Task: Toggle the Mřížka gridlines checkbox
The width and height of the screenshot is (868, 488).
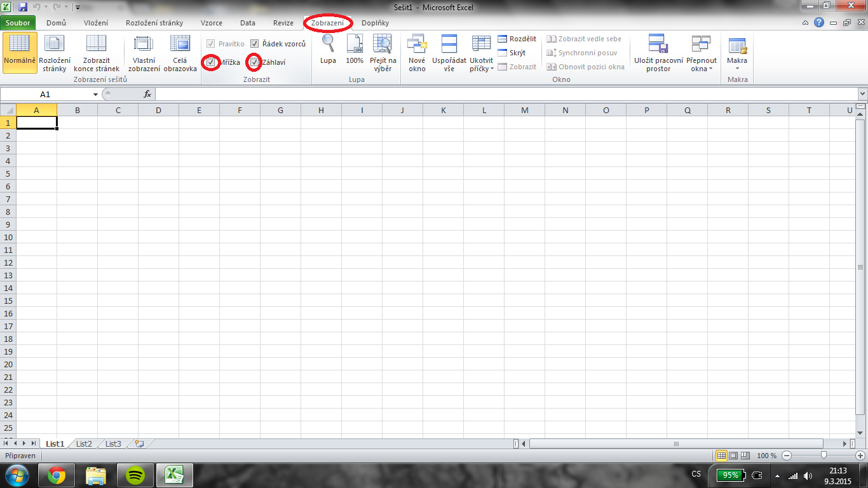Action: coord(211,62)
